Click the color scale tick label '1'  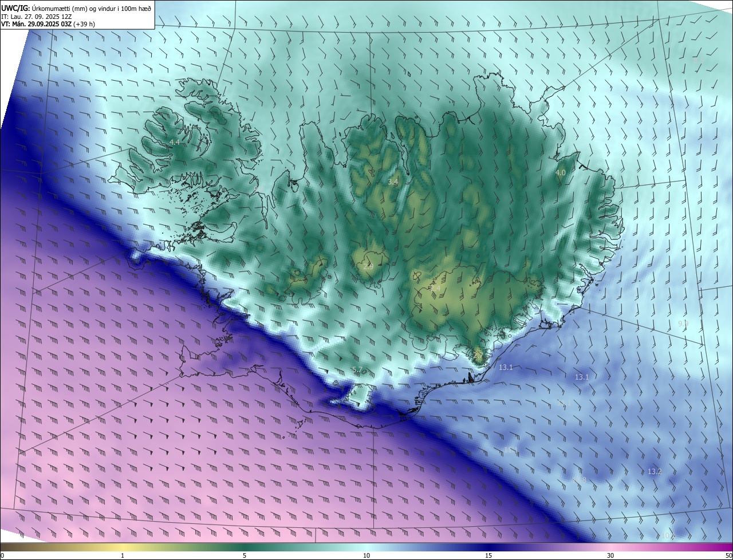coord(123,555)
